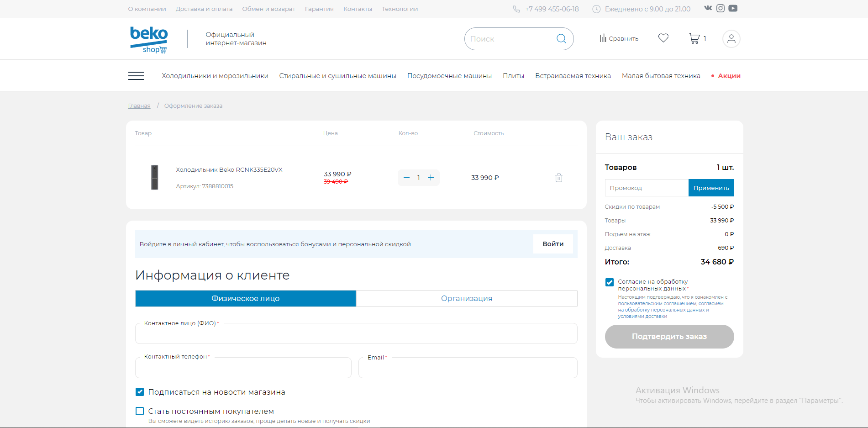The height and width of the screenshot is (428, 868).
Task: Open the Обмен и возврат link
Action: [x=269, y=9]
